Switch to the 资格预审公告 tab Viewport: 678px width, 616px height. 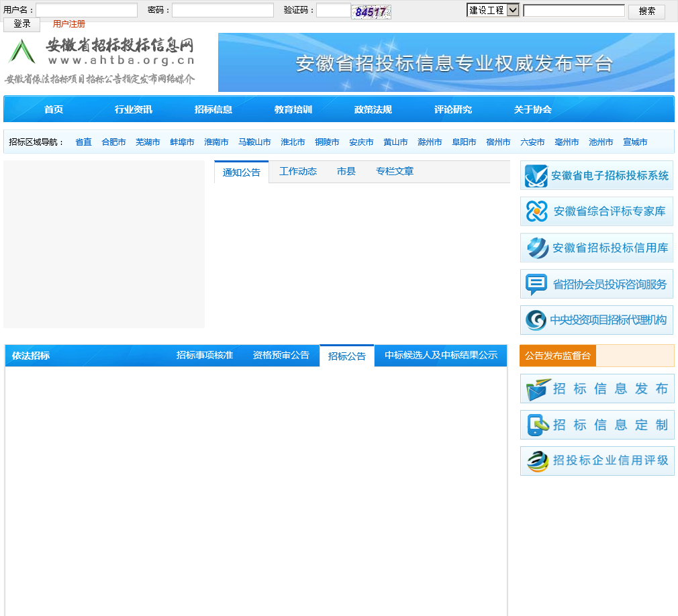[x=281, y=355]
